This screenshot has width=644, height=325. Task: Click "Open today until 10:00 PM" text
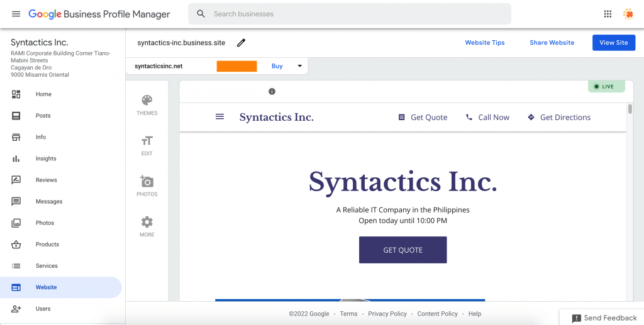coord(403,221)
